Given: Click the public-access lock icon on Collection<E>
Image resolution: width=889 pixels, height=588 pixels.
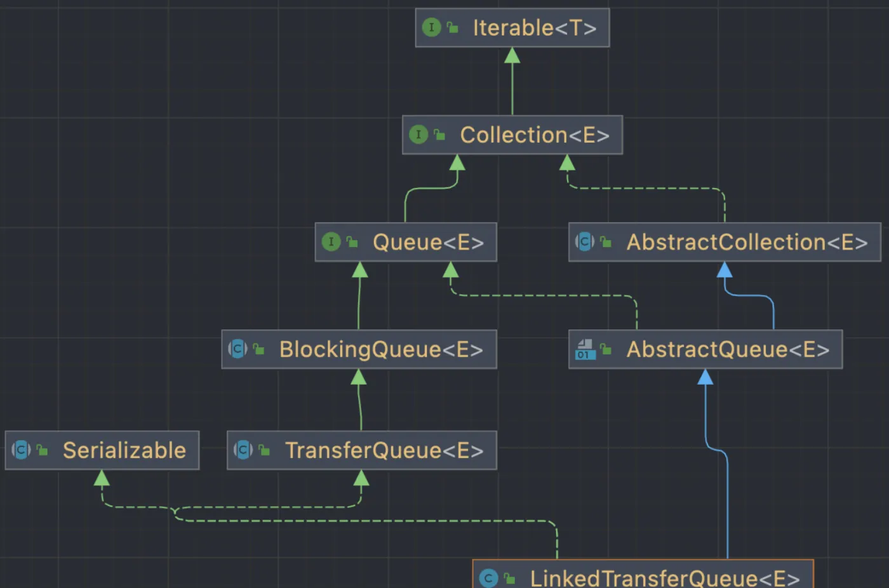Looking at the screenshot, I should coord(439,135).
